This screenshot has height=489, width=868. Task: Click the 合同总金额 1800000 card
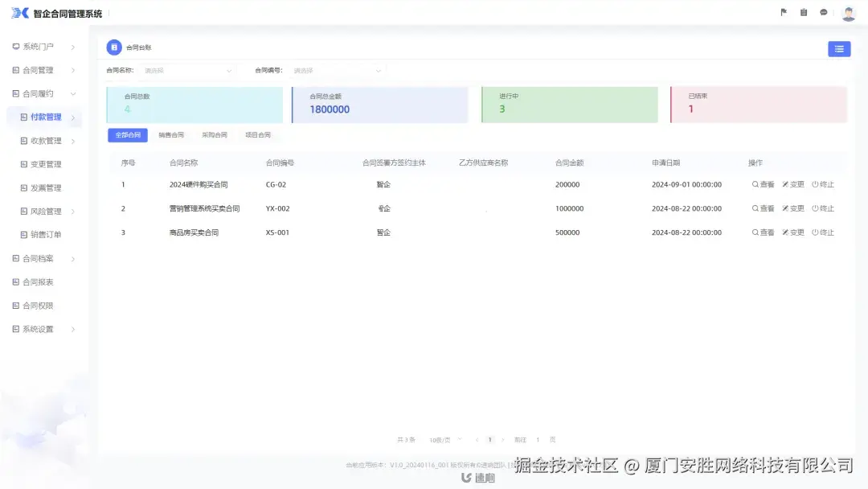pos(379,105)
